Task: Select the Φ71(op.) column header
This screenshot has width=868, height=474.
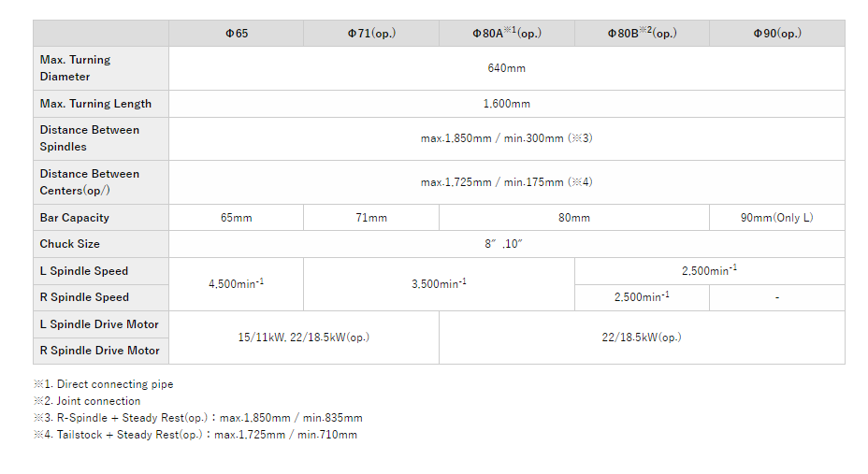Action: click(x=371, y=34)
